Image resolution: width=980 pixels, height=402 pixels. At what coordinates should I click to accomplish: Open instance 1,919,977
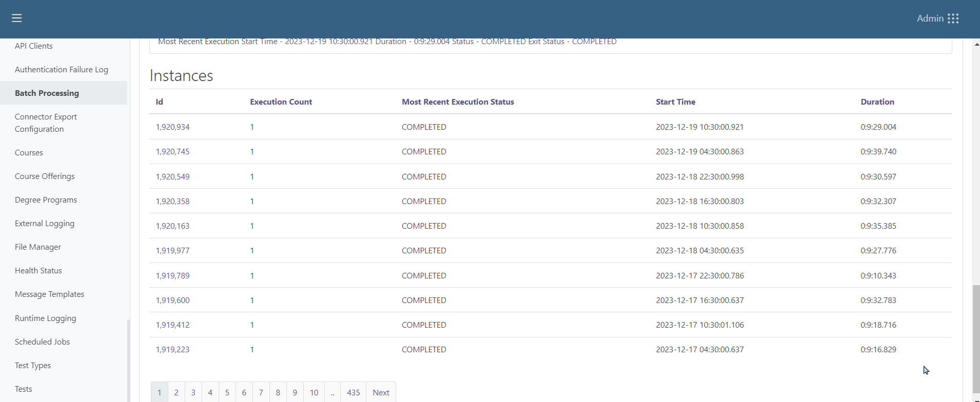click(173, 251)
